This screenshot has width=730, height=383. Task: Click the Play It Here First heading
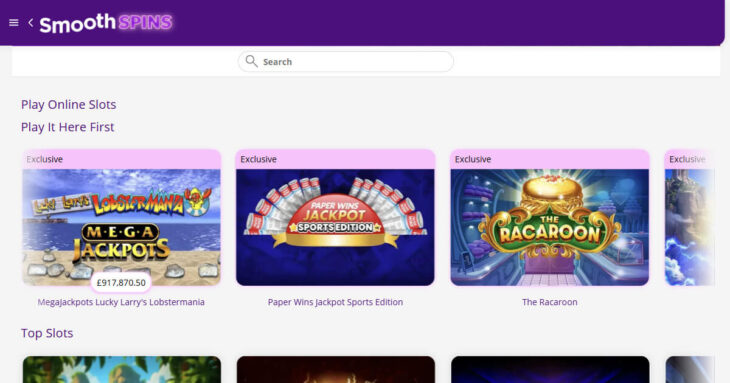[x=68, y=127]
